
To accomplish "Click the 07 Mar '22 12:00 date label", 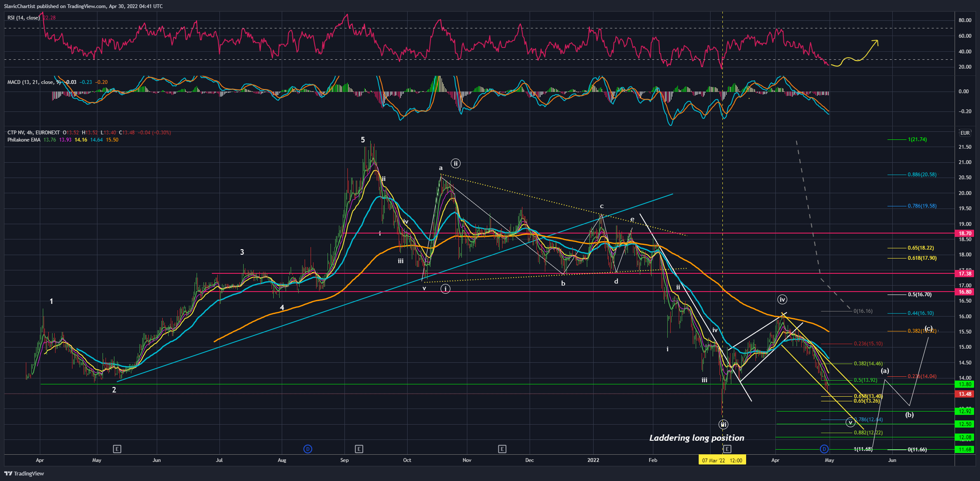I will (722, 460).
